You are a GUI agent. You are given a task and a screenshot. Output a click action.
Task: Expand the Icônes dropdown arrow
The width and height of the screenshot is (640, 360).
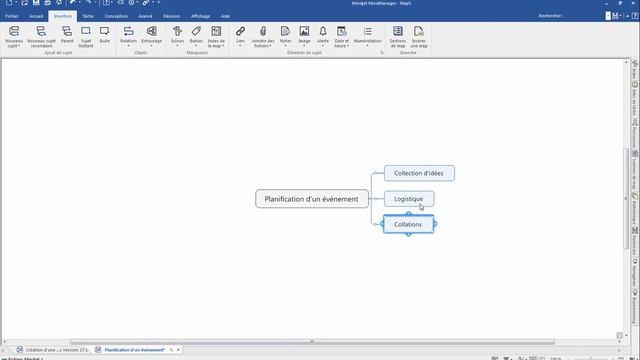click(177, 46)
